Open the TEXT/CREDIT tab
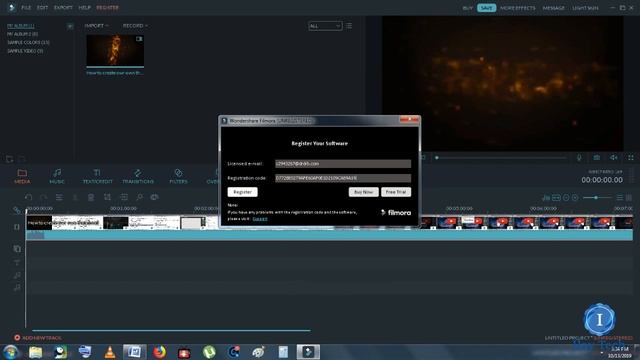Viewport: 640px width, 360px height. tap(98, 176)
